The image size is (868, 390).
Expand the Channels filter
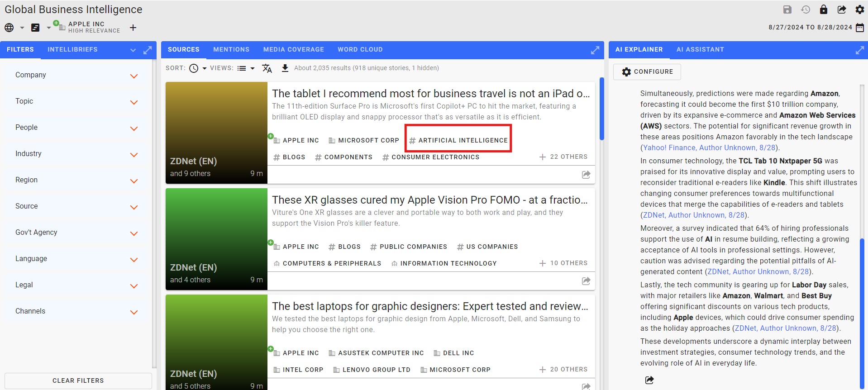(x=134, y=312)
